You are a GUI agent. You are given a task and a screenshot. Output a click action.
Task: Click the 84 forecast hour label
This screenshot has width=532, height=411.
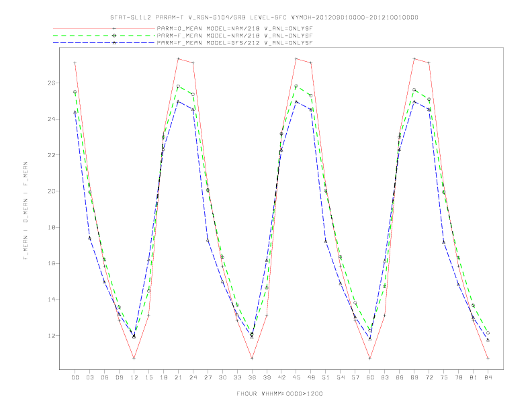(x=488, y=377)
